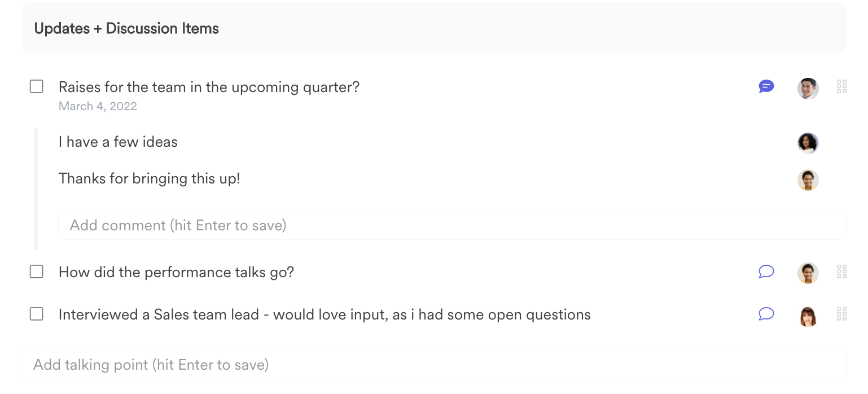The image size is (868, 394).
Task: Open comments for performance talks item
Action: tap(766, 272)
